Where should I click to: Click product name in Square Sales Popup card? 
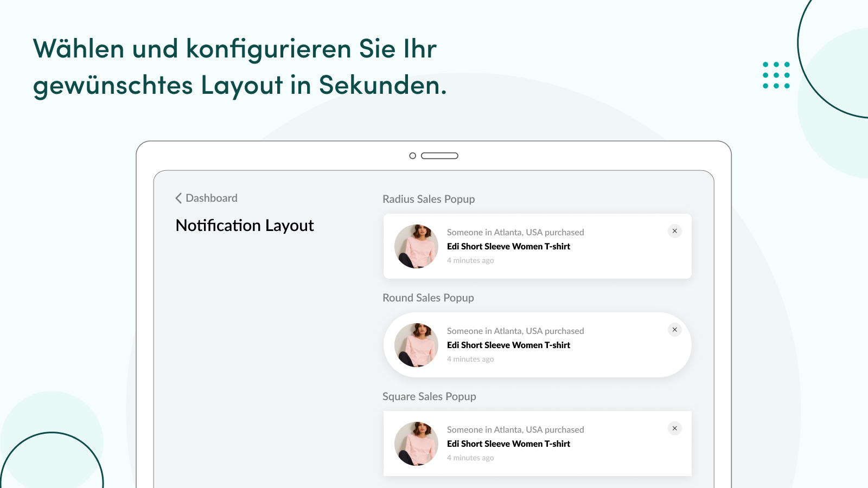pyautogui.click(x=508, y=444)
